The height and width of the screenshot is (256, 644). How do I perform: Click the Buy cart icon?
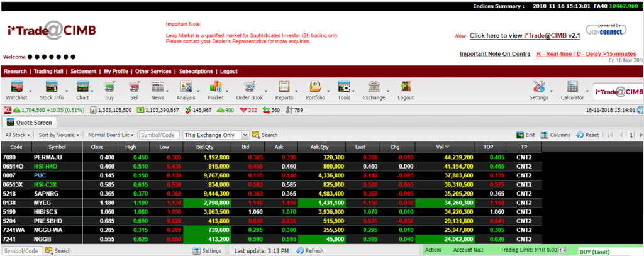(109, 87)
